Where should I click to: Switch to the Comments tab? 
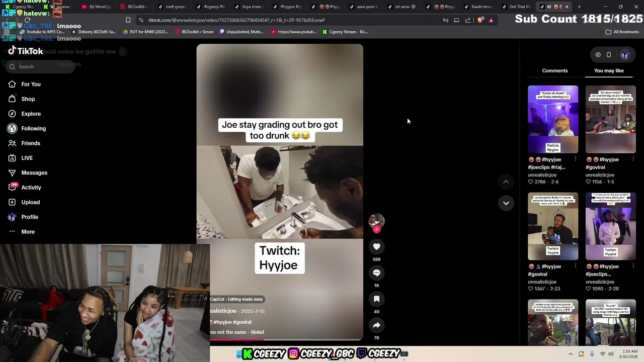[555, 70]
